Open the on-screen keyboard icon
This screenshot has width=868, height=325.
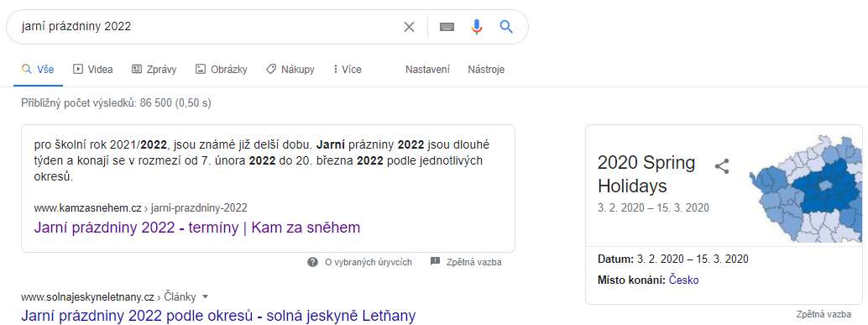click(447, 27)
